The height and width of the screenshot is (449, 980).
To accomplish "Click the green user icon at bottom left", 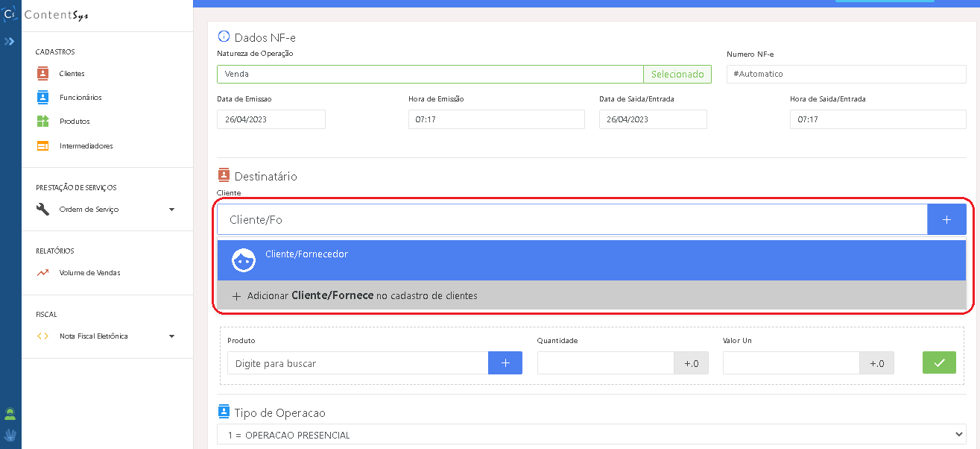I will 10,414.
